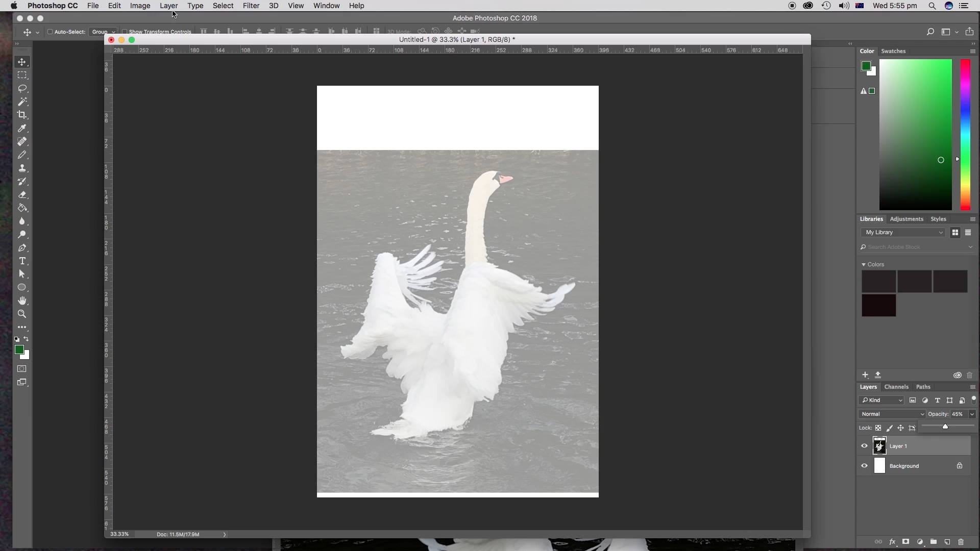Switch to the Paths tab

(x=923, y=387)
